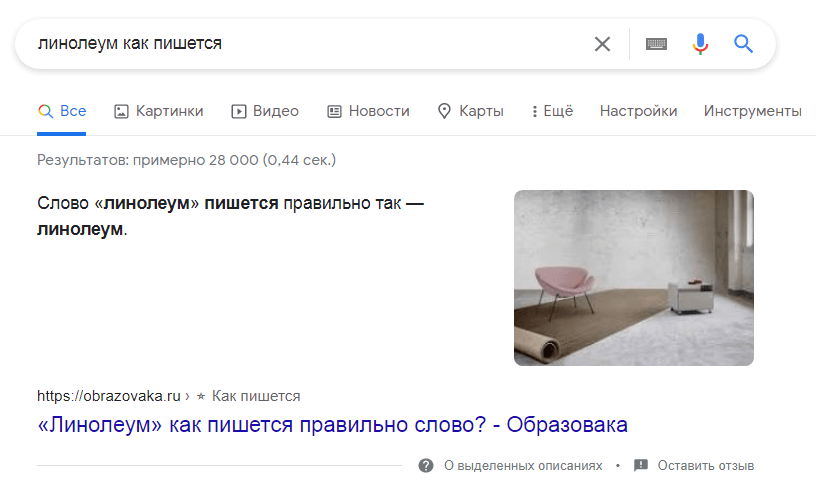Click the question mark help icon
Screen dimensions: 816x494
pos(426,466)
